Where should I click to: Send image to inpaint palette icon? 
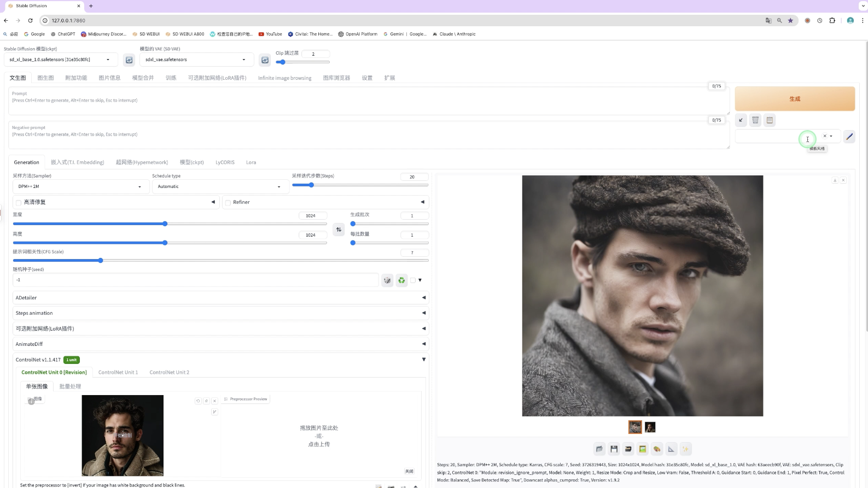(x=657, y=449)
